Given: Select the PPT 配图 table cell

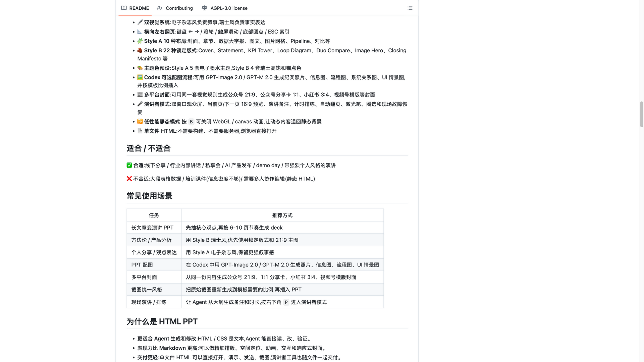Looking at the screenshot, I should click(154, 265).
